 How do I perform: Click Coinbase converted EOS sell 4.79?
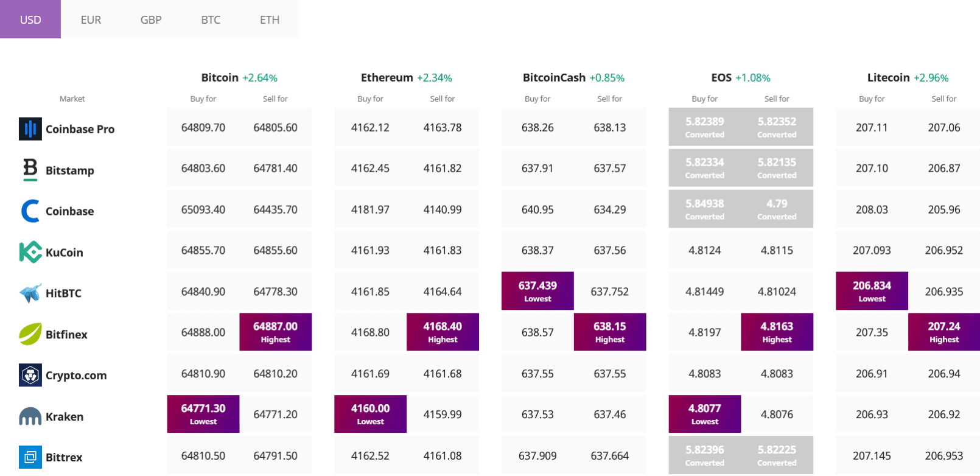(777, 209)
